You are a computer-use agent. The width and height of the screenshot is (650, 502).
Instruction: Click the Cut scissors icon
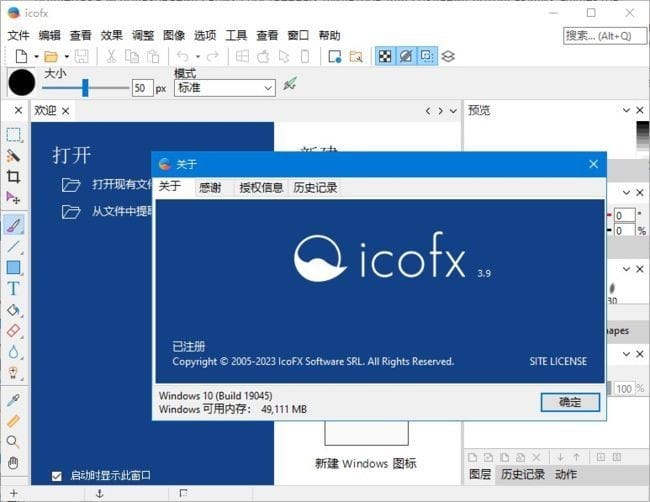[111, 56]
